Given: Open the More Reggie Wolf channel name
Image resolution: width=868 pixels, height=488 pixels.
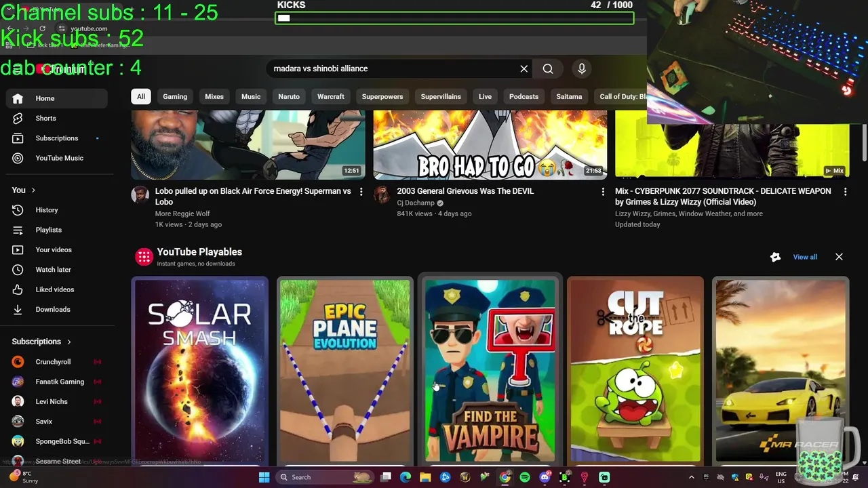Looking at the screenshot, I should coord(182,213).
